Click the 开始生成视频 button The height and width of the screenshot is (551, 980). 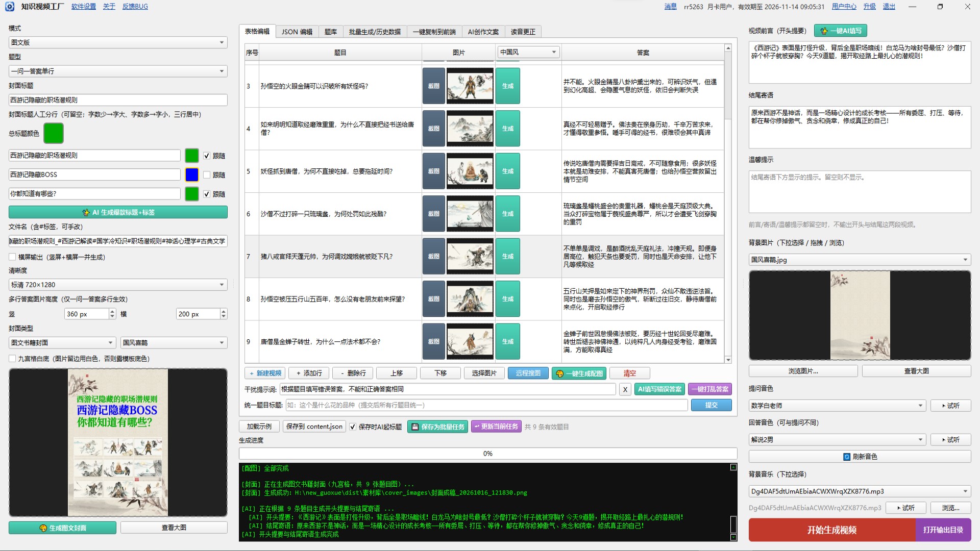[x=831, y=530]
